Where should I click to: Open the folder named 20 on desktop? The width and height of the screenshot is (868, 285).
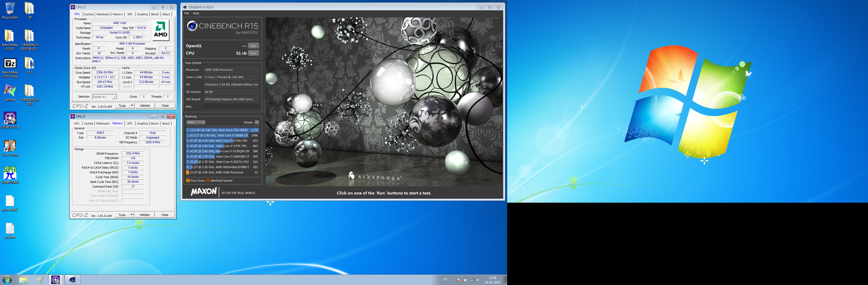click(x=30, y=11)
